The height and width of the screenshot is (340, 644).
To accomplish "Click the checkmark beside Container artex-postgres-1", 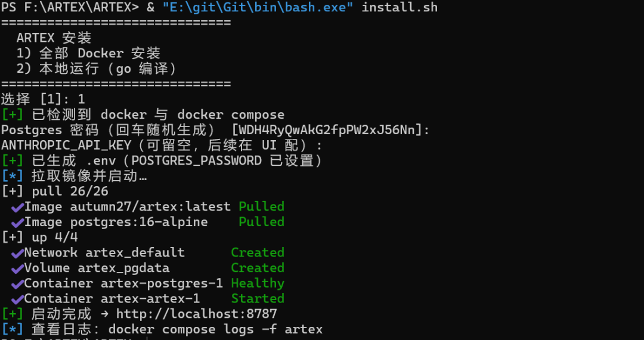I will 17,284.
